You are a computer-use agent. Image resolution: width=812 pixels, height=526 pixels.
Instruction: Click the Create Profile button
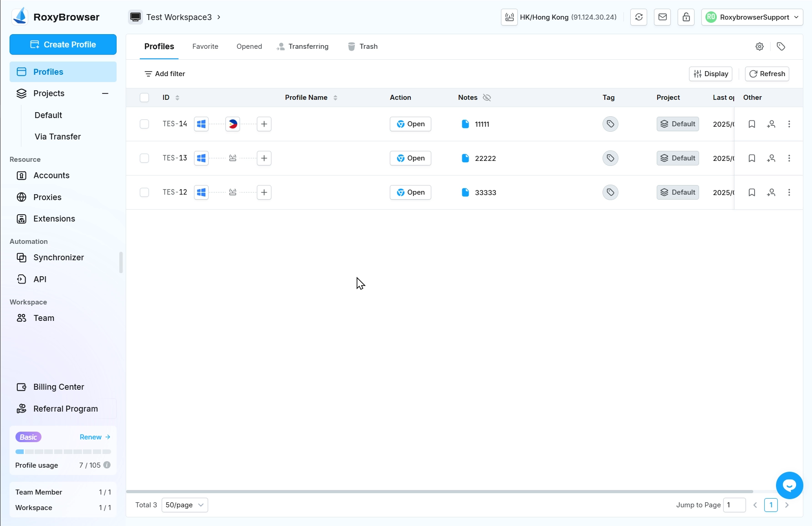point(63,45)
